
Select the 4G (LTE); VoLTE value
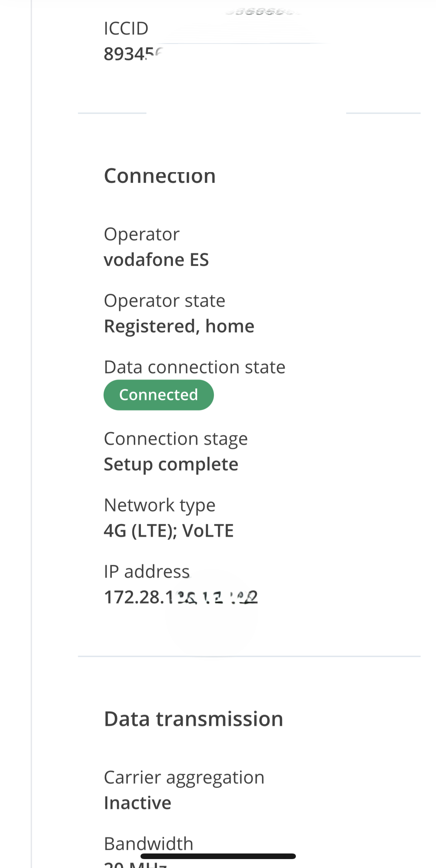tap(168, 531)
